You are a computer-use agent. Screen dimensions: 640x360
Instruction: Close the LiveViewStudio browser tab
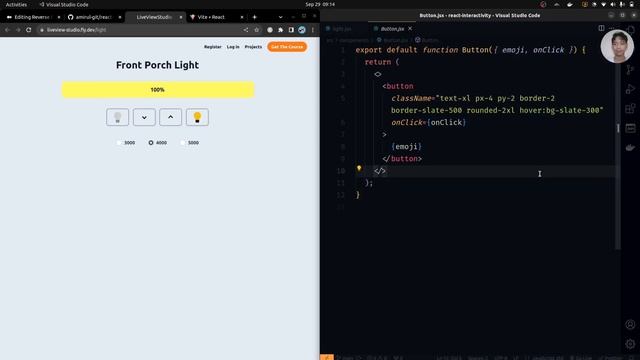pyautogui.click(x=181, y=17)
